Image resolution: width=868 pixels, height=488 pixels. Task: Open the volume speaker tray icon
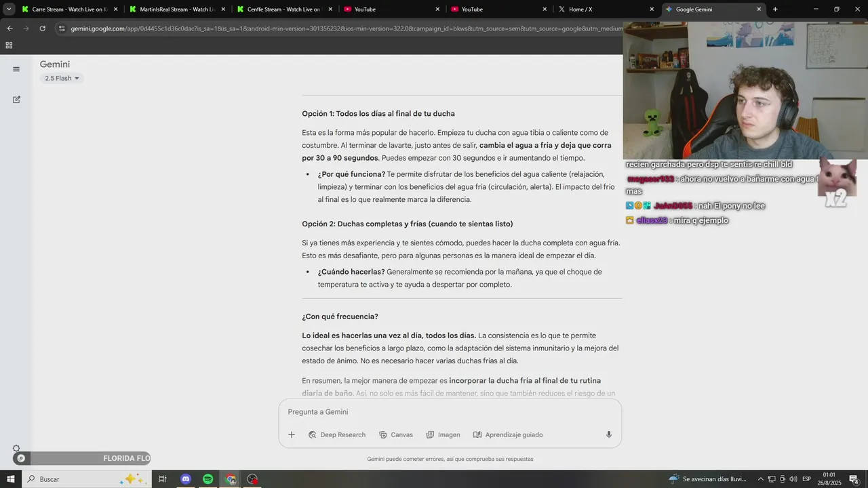tap(793, 479)
